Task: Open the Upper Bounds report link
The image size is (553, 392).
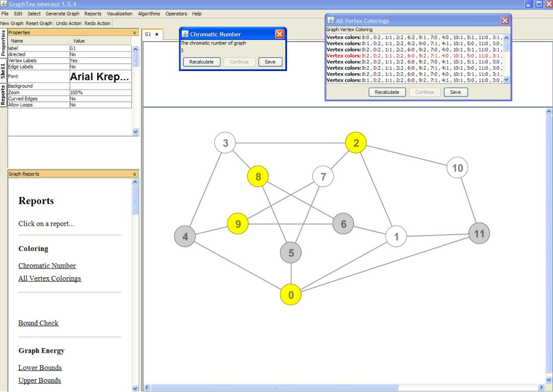Action: tap(39, 380)
